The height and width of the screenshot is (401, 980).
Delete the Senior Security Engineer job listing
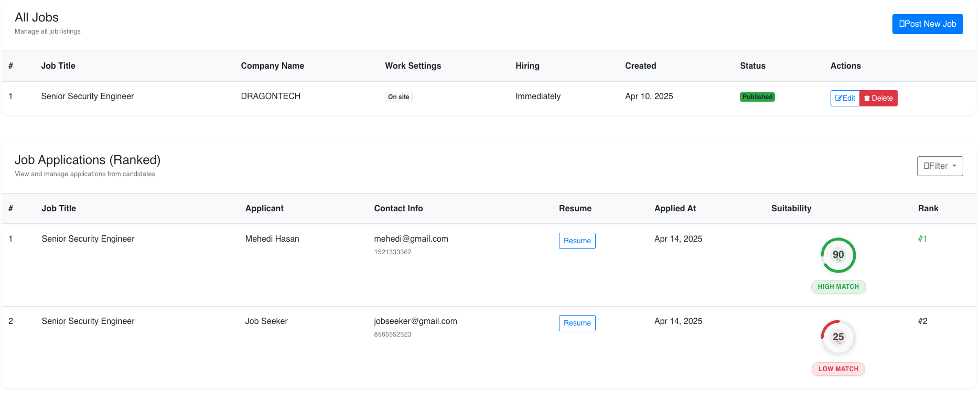(878, 98)
